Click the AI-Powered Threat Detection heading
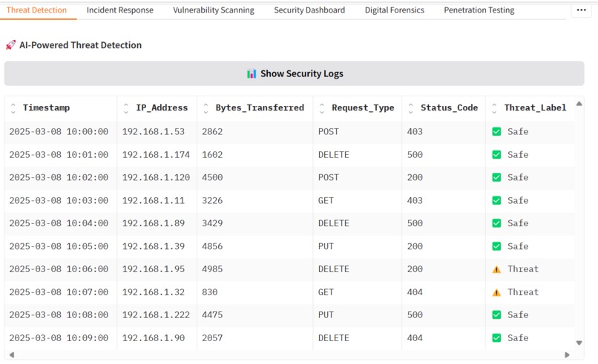Viewport: 598px width, 364px height. click(80, 45)
